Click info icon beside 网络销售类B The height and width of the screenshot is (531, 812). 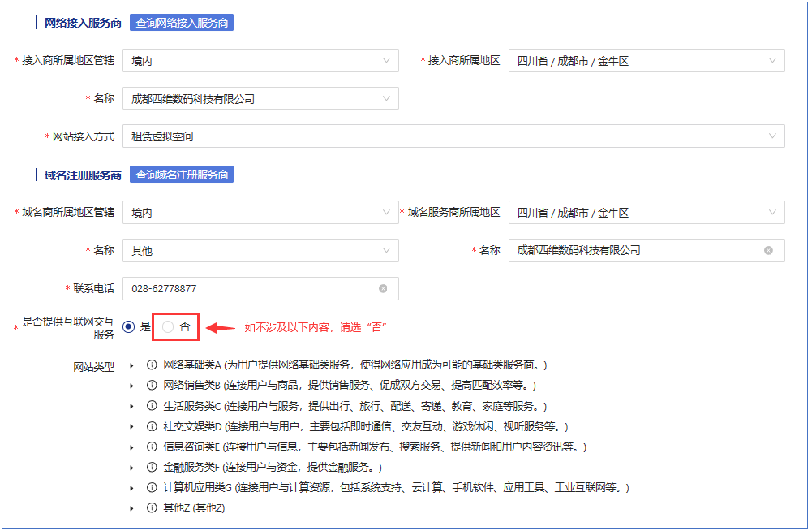(x=152, y=386)
